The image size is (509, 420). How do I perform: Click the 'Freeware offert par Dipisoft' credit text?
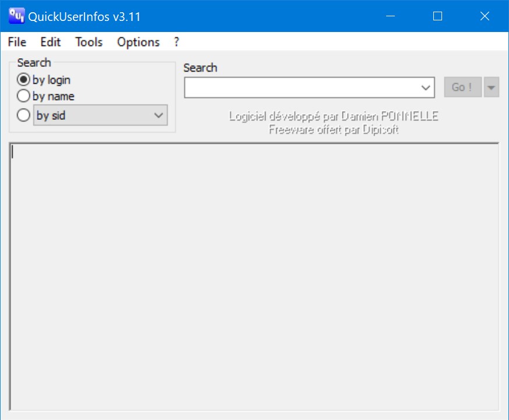click(334, 129)
